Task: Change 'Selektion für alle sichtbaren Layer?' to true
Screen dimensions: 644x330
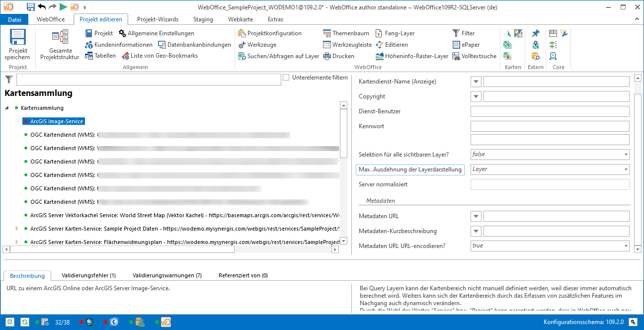Action: (626, 155)
